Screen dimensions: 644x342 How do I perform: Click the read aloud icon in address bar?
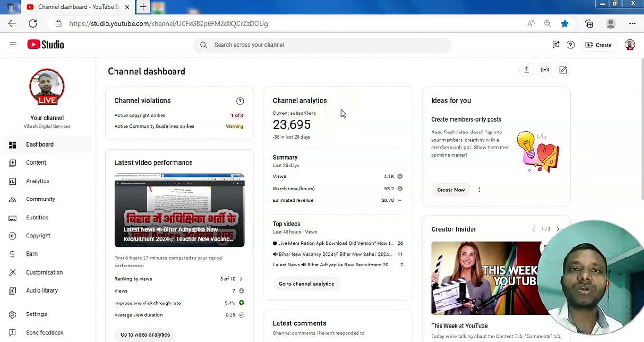[531, 23]
